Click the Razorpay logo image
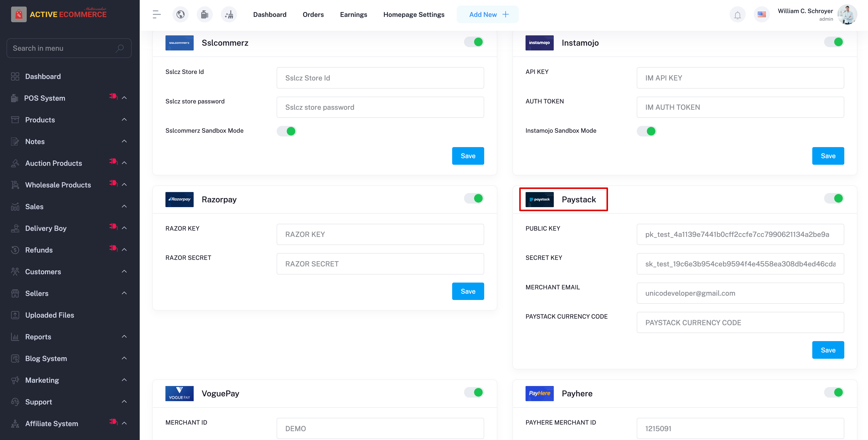 [x=179, y=199]
